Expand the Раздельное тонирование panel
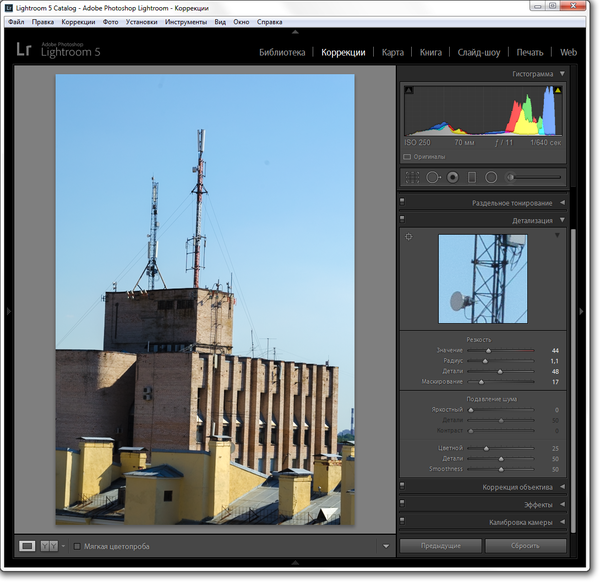This screenshot has width=600, height=582. click(x=561, y=203)
